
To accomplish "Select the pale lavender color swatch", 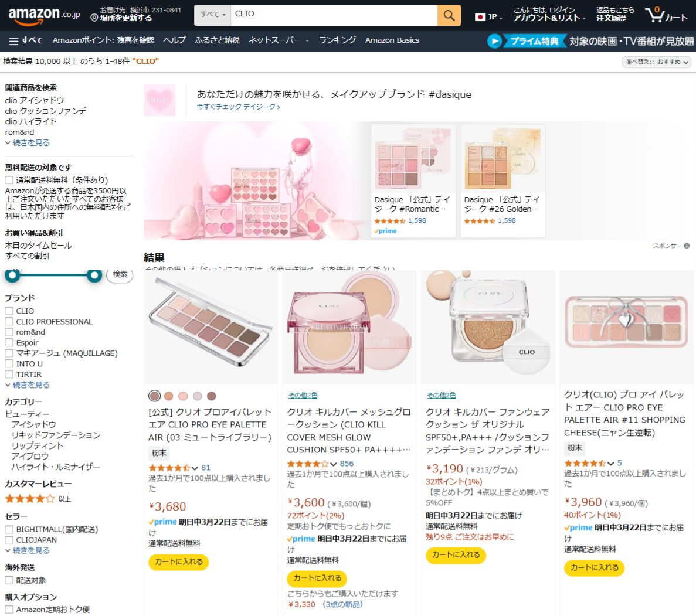I will (197, 396).
